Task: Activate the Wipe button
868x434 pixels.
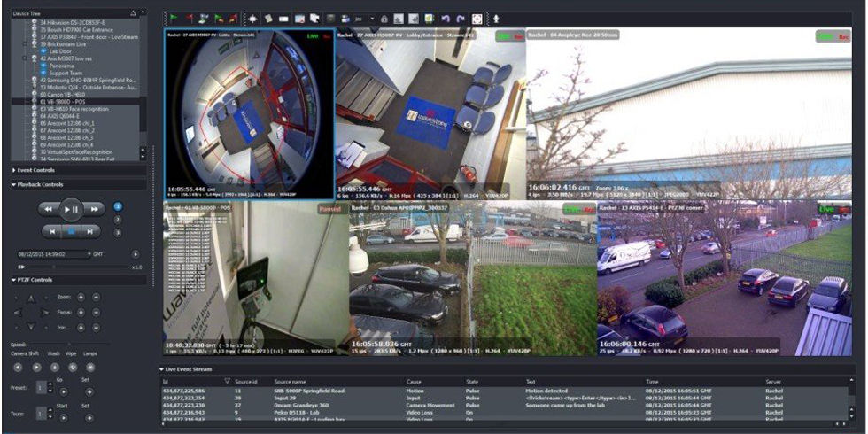Action: tap(73, 367)
